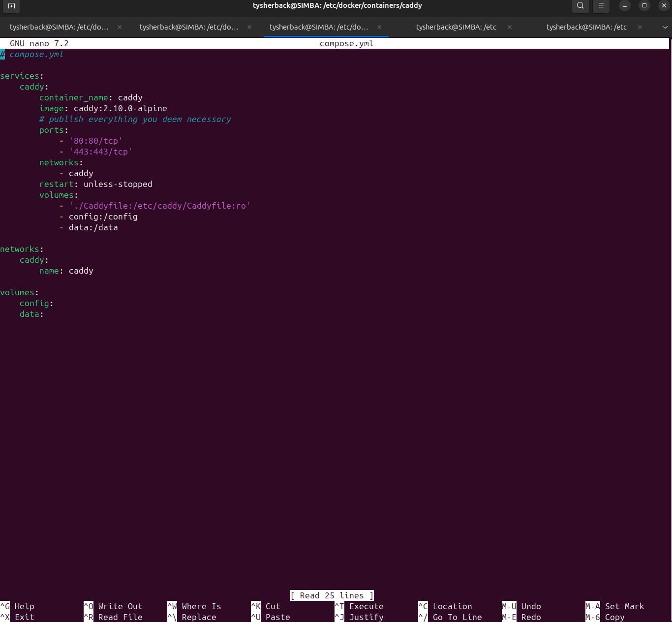Click the '^O Write Out' shortcut
Image resolution: width=672 pixels, height=622 pixels.
[x=113, y=606]
